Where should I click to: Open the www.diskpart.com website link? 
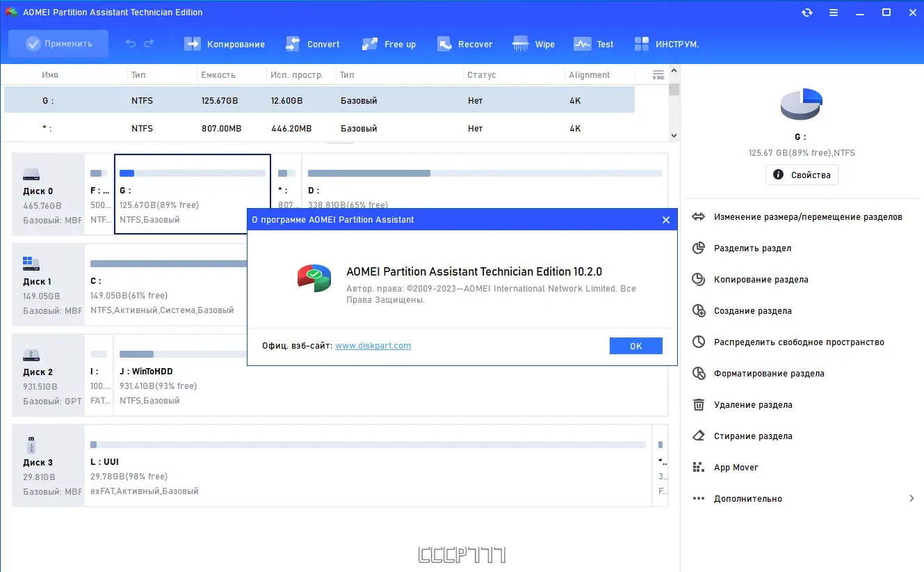pyautogui.click(x=373, y=345)
